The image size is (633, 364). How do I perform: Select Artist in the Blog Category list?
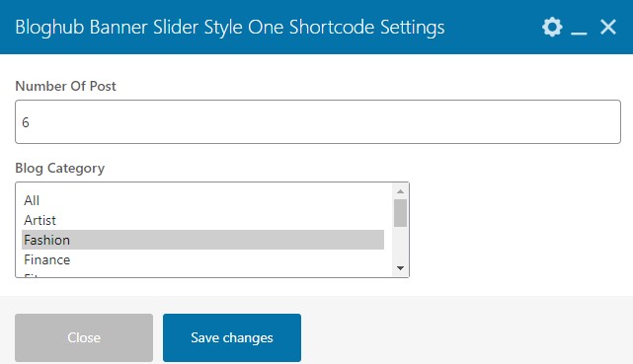203,220
